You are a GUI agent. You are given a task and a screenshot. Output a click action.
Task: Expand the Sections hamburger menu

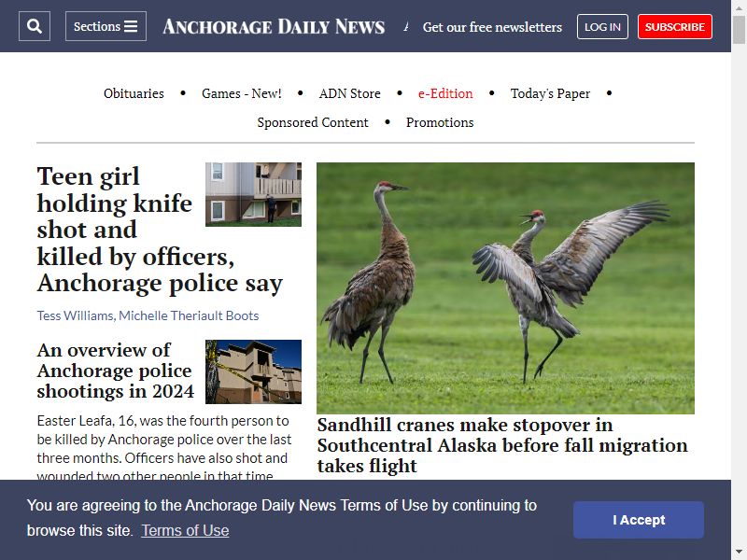pos(106,26)
